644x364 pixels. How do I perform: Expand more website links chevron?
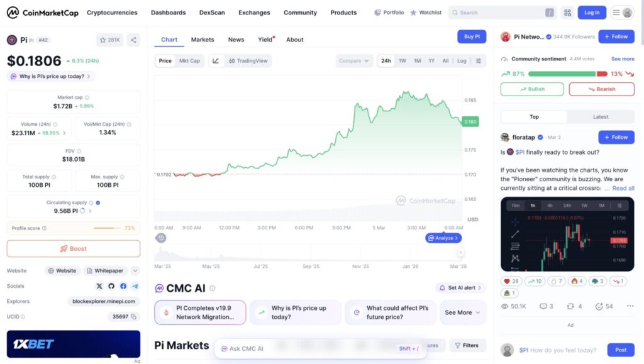[135, 271]
